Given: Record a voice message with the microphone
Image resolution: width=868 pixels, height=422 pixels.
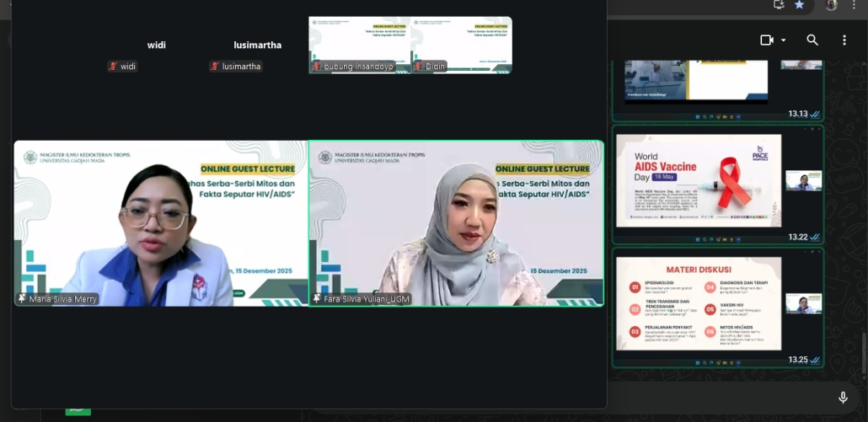Looking at the screenshot, I should [843, 398].
